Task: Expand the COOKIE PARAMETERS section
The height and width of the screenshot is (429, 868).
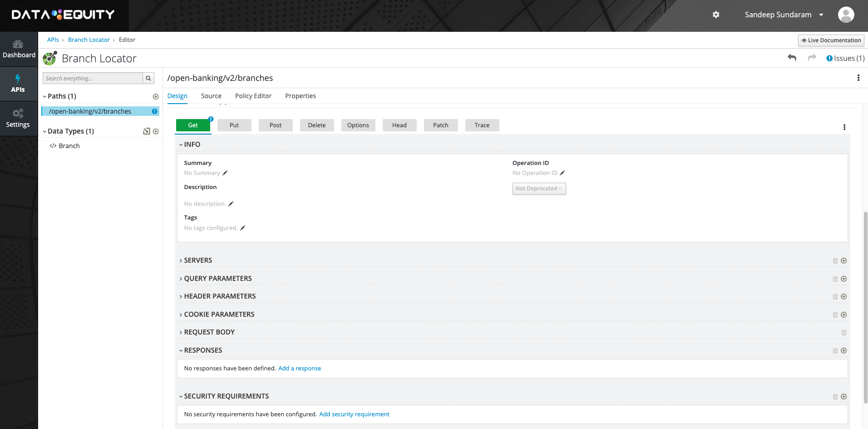Action: [217, 314]
